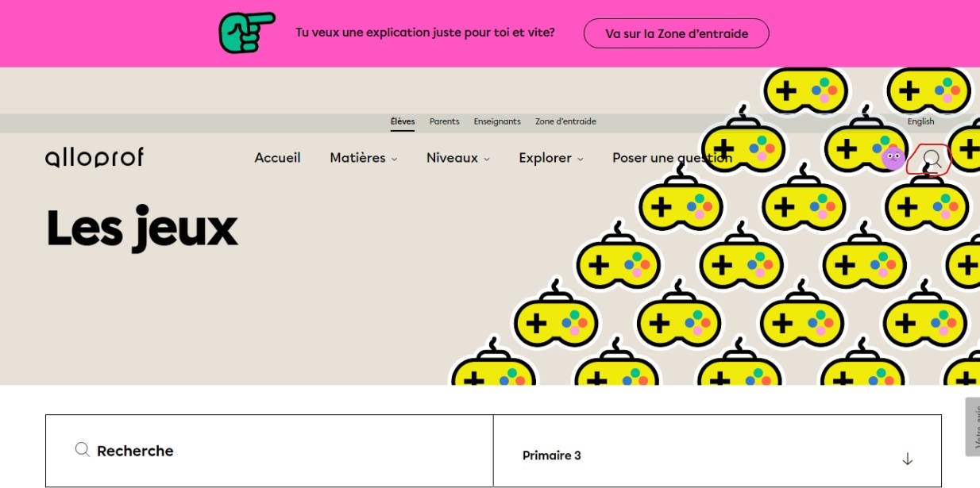
Task: Open Zone d'entraide in the audience bar
Action: click(x=565, y=121)
